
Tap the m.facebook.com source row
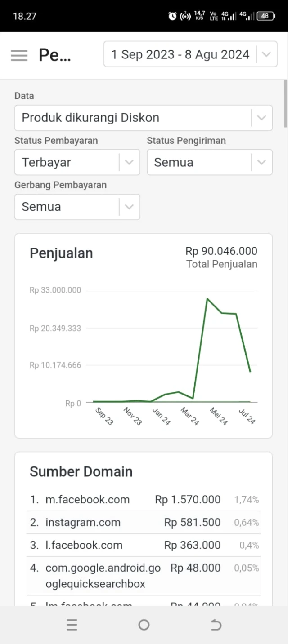coord(144,500)
